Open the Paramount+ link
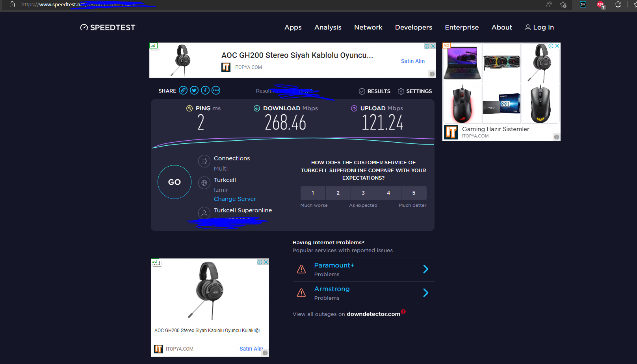This screenshot has height=364, width=637. tap(334, 265)
